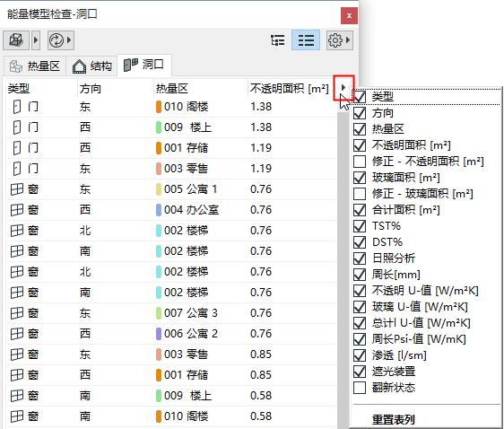Click window icon in 001 存储 0.85 row
Viewport: 504px width, 429px height.
17,374
